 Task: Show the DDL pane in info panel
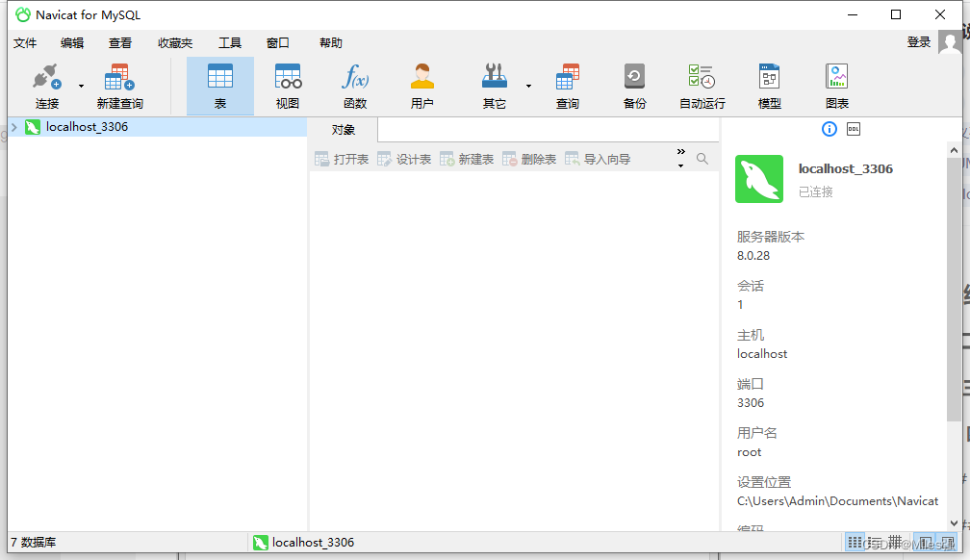coord(853,129)
